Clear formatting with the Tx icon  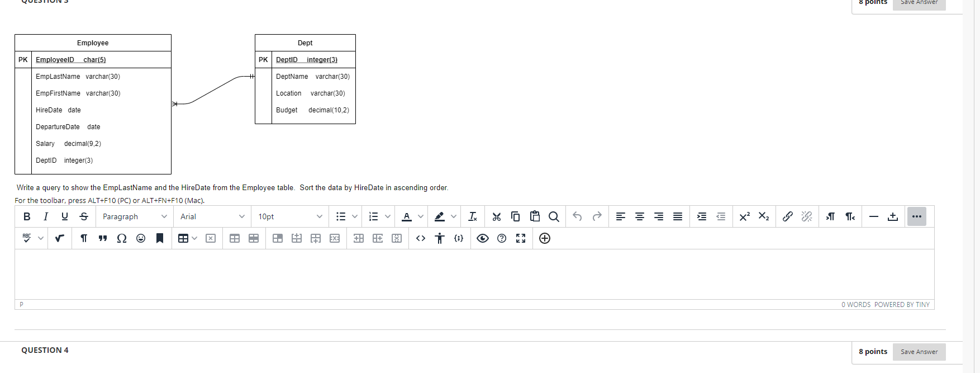pyautogui.click(x=473, y=216)
